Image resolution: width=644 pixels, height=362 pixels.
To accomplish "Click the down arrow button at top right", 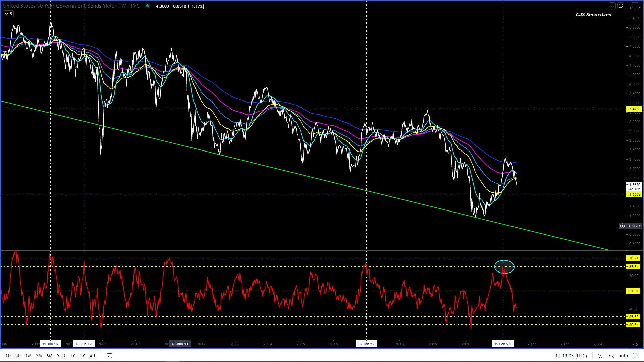I will coord(612,6).
